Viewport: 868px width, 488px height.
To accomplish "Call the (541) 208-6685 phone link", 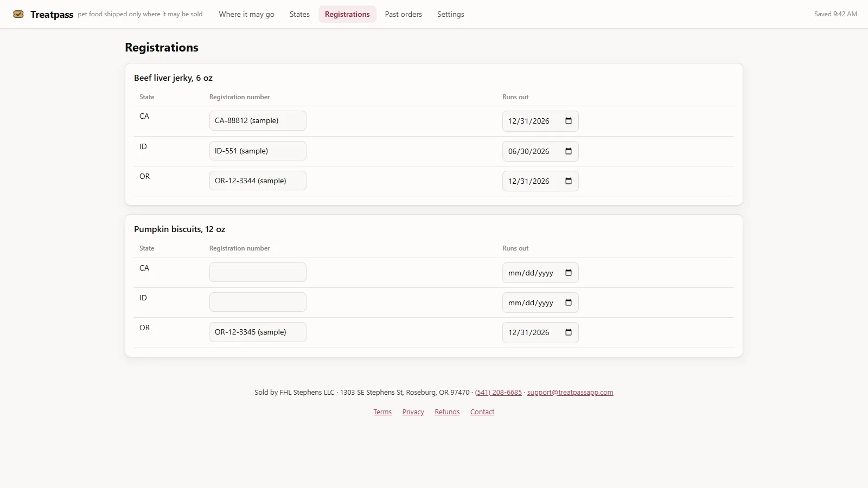I will [x=498, y=392].
